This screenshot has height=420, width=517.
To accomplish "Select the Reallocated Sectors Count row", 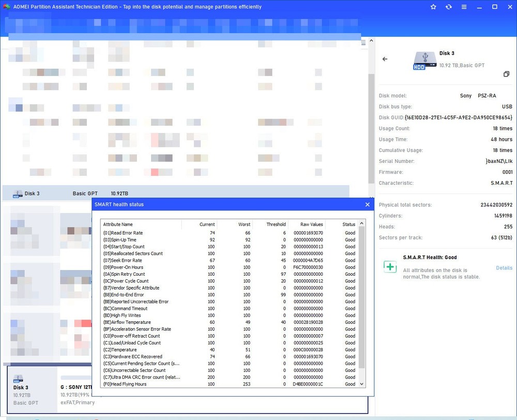I will 227,253.
